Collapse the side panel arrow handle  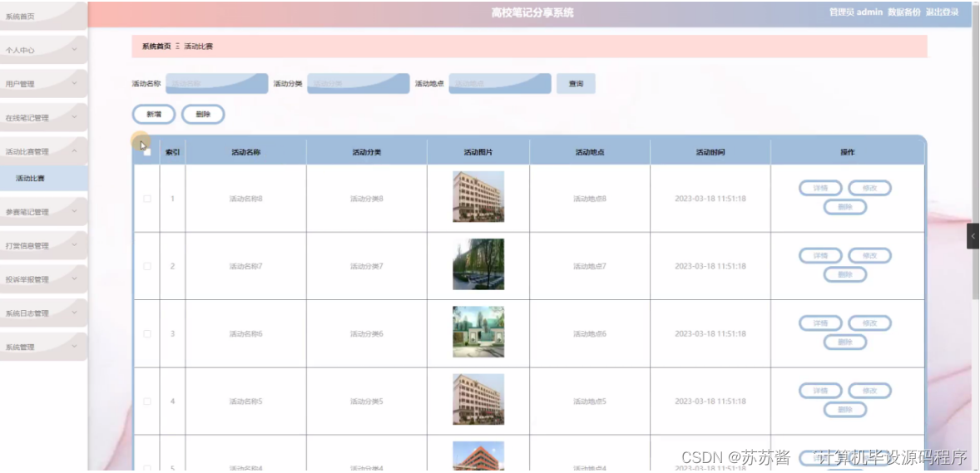(x=973, y=235)
